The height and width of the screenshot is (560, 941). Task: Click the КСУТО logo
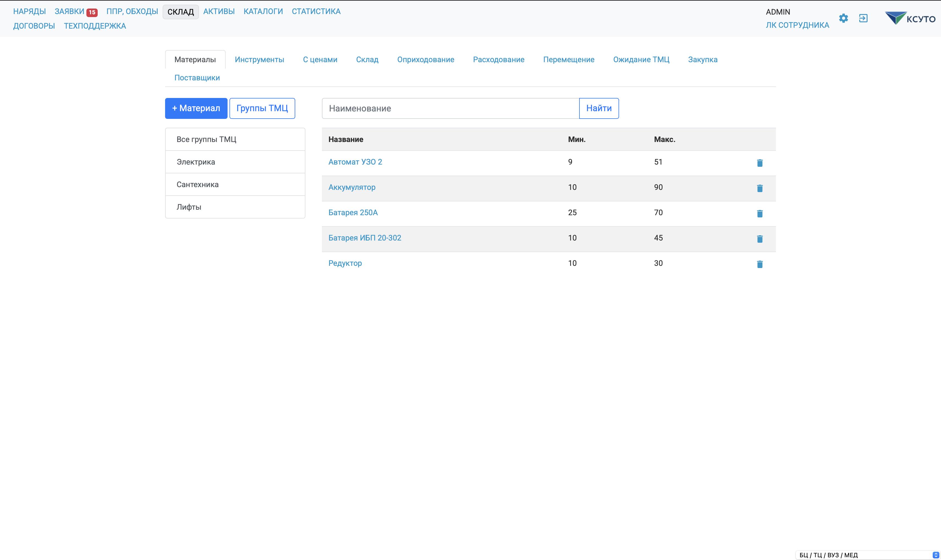pyautogui.click(x=910, y=18)
